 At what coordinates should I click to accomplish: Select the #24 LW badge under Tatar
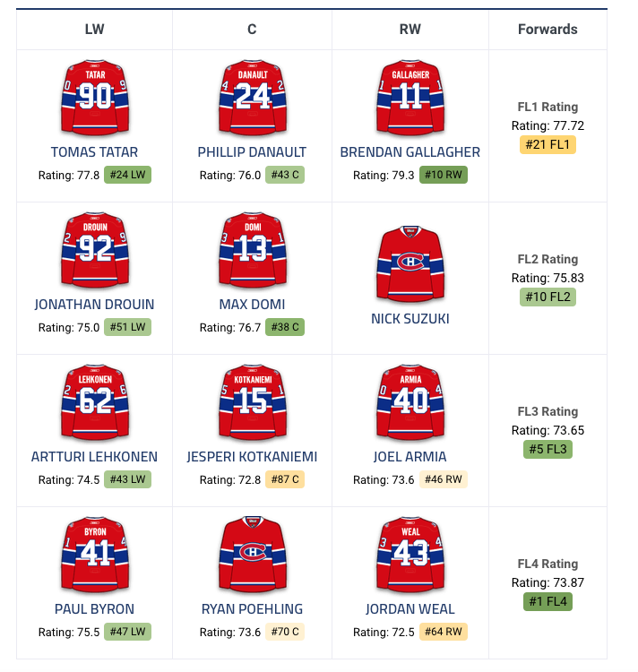127,175
